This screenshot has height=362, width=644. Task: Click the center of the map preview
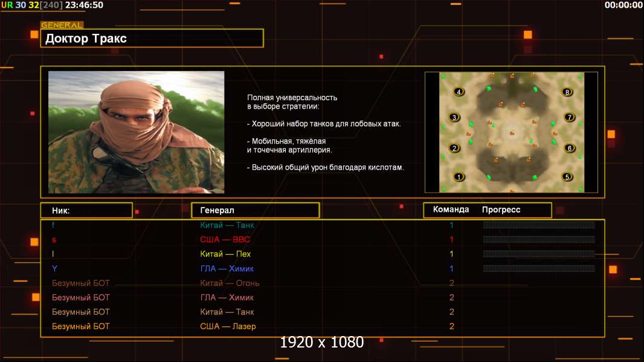pos(511,132)
